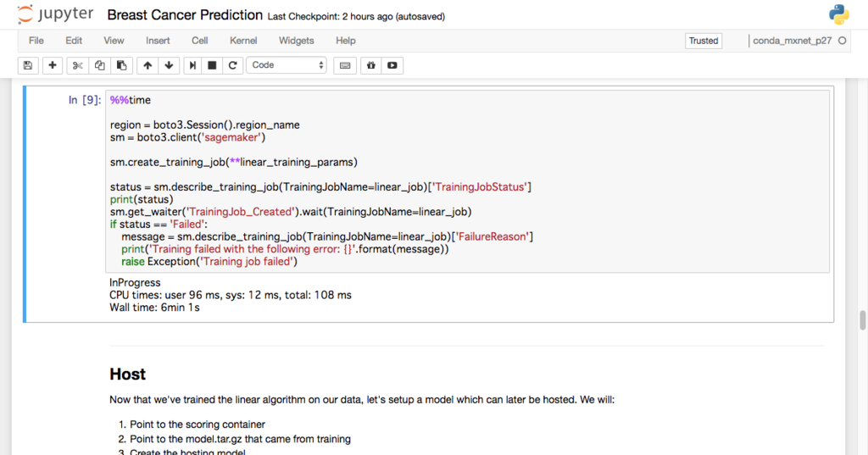Click the CPU times output line

click(x=231, y=295)
